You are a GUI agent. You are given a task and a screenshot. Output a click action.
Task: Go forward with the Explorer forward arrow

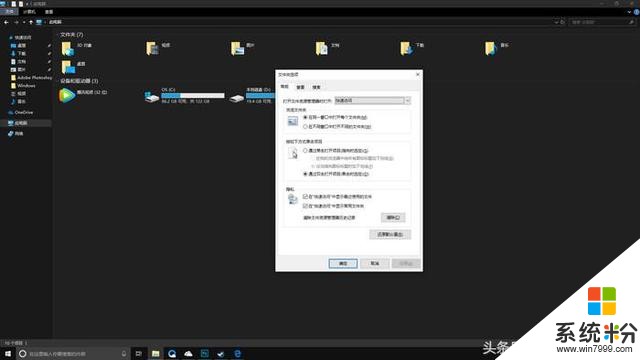pos(16,22)
